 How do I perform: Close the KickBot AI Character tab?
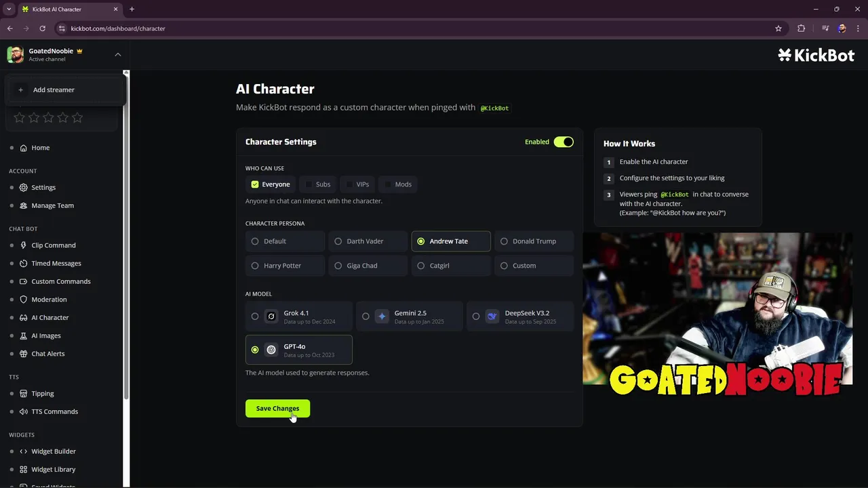(x=115, y=9)
